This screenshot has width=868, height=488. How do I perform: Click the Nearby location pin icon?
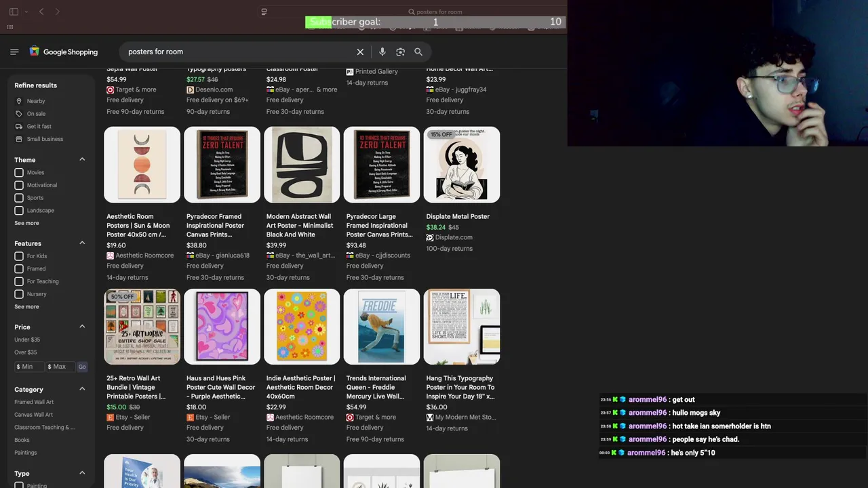pos(19,101)
